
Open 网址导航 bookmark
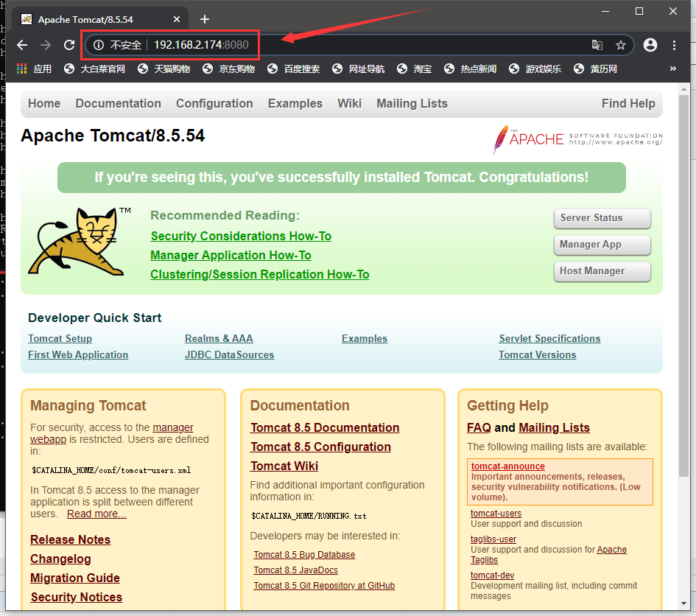point(358,69)
